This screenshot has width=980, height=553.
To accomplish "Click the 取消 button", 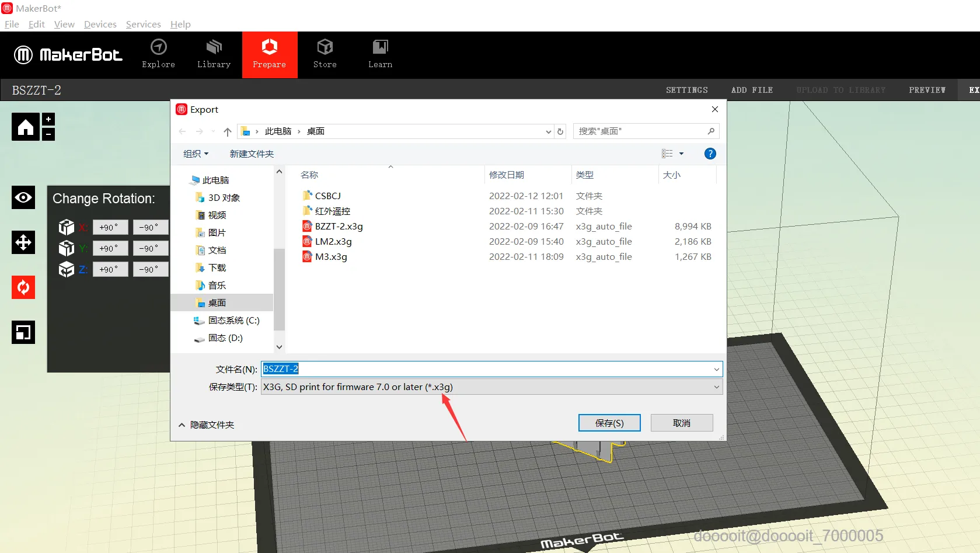I will tap(682, 423).
